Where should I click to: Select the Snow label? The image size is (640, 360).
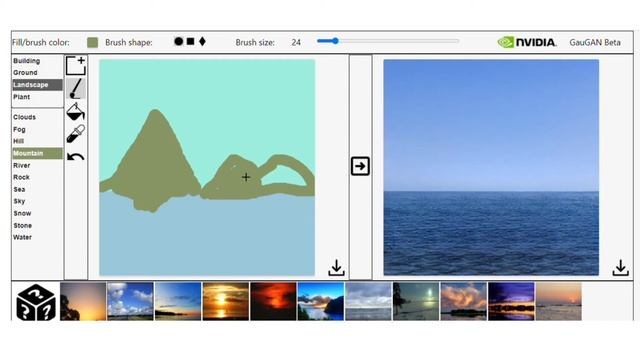pos(22,213)
